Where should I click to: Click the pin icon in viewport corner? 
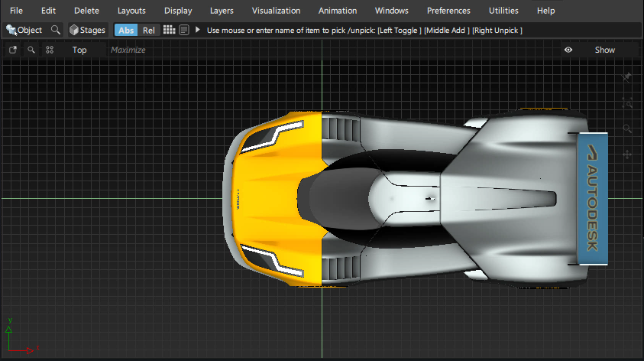(x=627, y=77)
